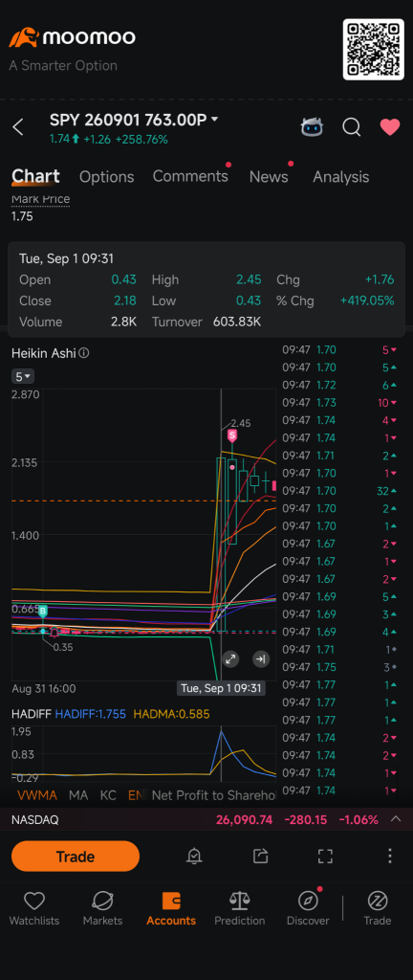
Task: Tap the 2.45 high price label on chart
Action: click(241, 423)
